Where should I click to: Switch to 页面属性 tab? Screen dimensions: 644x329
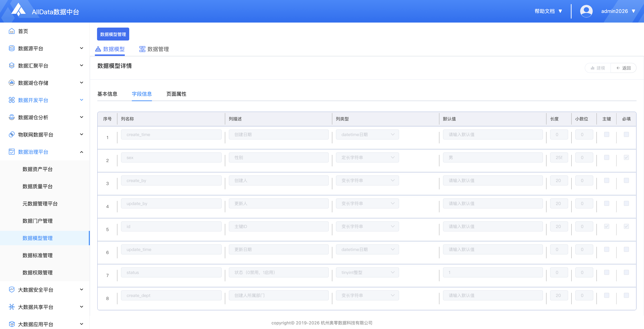(176, 94)
